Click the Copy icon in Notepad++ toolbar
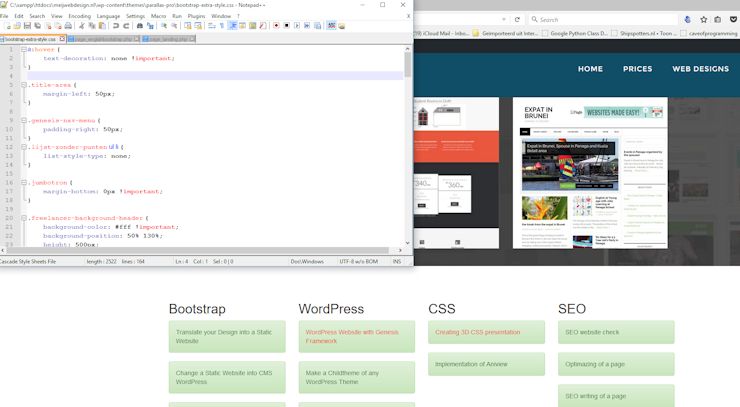 (x=92, y=26)
